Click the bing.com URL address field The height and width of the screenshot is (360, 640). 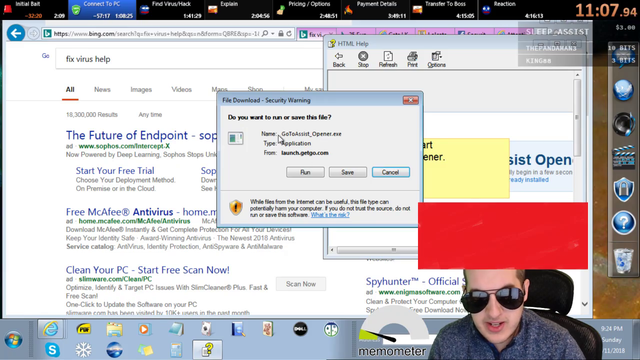tap(156, 33)
